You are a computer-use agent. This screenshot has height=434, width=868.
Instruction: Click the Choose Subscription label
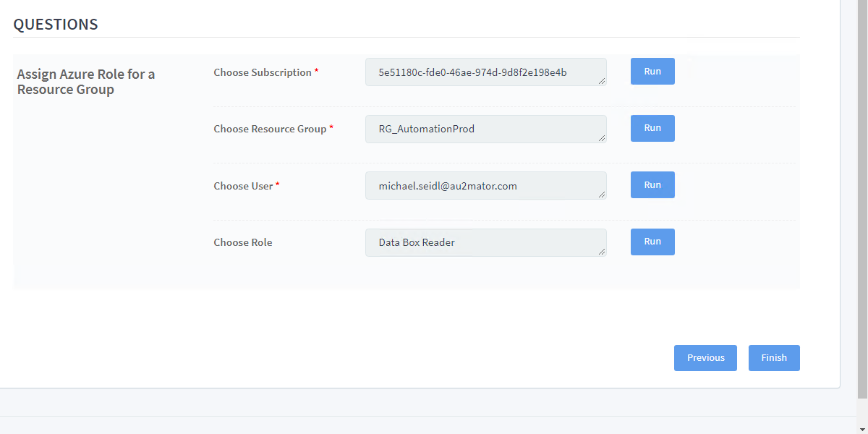click(263, 72)
